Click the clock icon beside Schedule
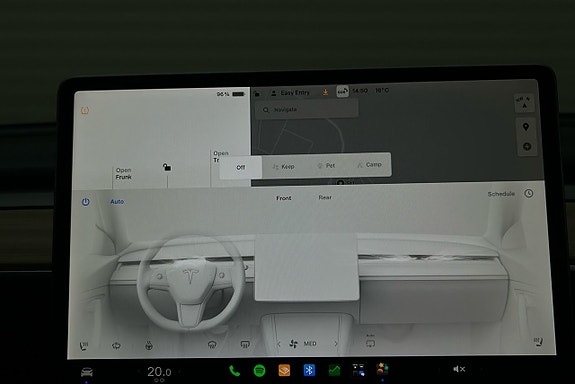The height and width of the screenshot is (384, 575). click(x=528, y=193)
